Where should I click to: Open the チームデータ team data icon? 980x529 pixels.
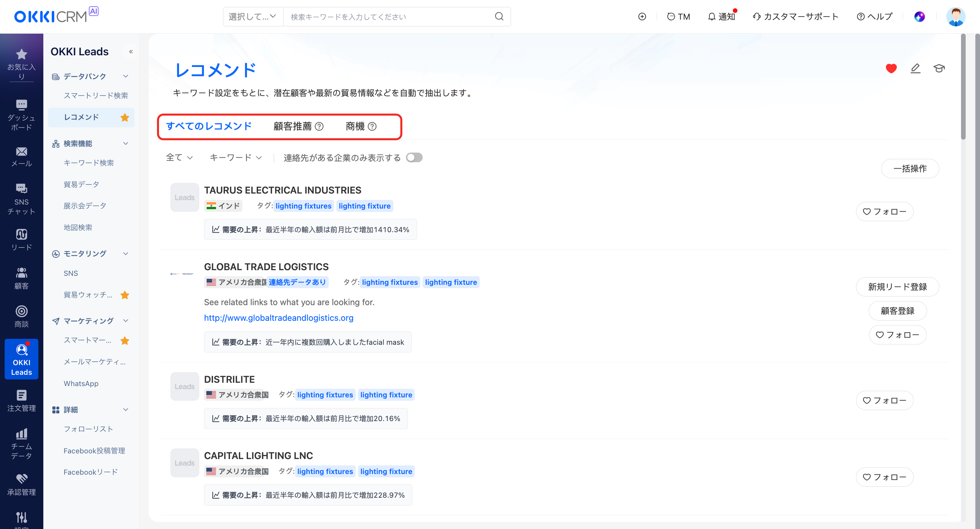click(21, 444)
